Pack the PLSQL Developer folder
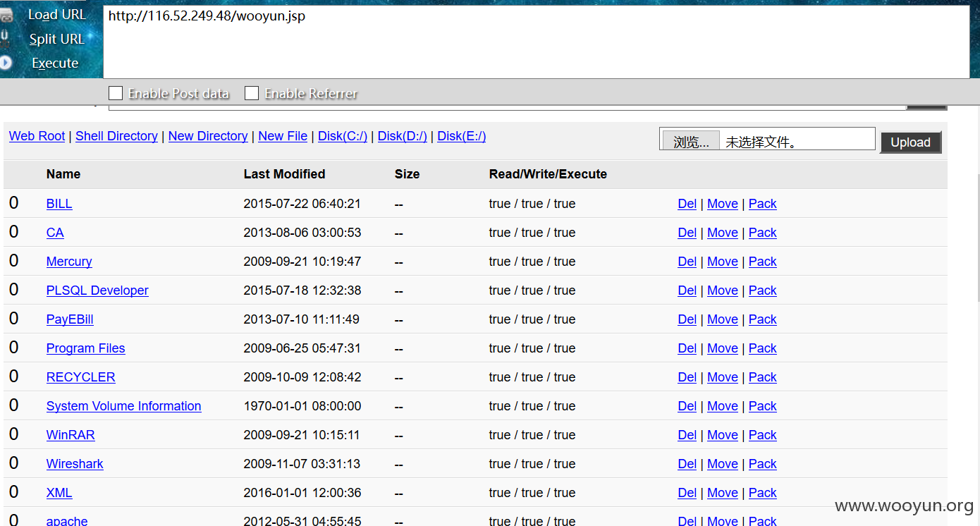Screen dimensions: 980x526 [x=763, y=290]
